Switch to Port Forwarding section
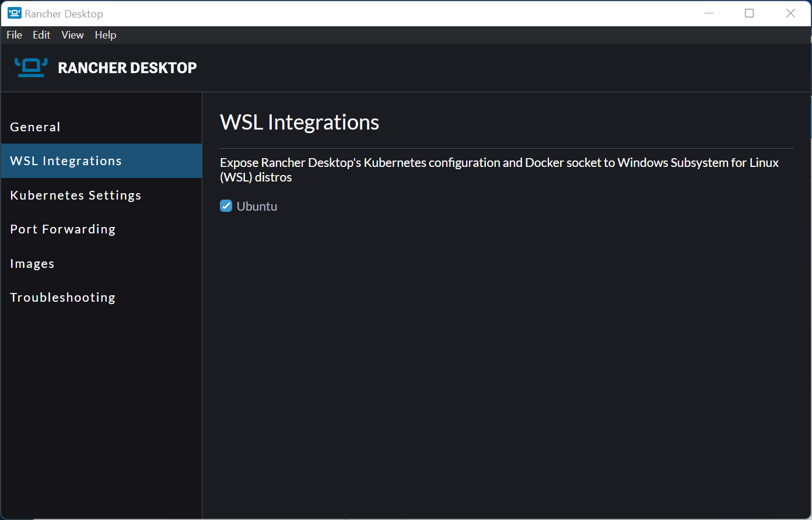 click(x=101, y=229)
